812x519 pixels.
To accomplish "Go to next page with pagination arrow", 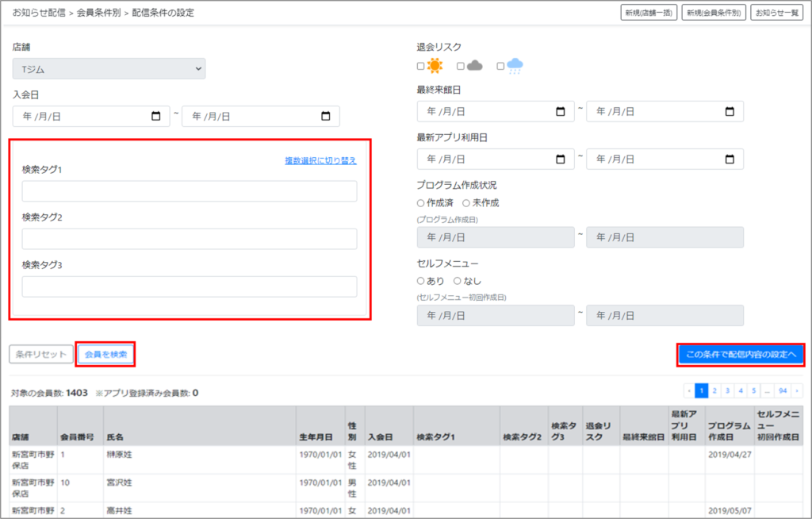I will coord(795,390).
